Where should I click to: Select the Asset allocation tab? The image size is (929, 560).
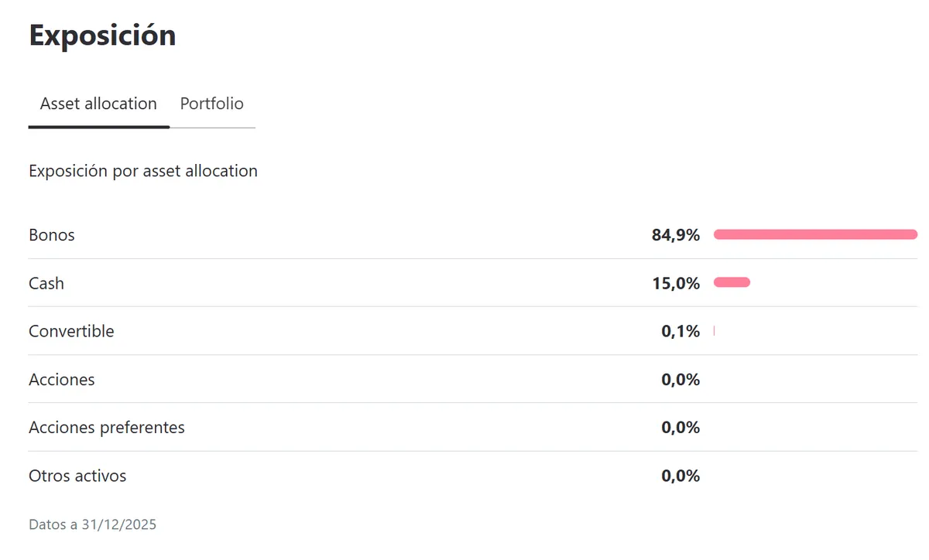[98, 104]
